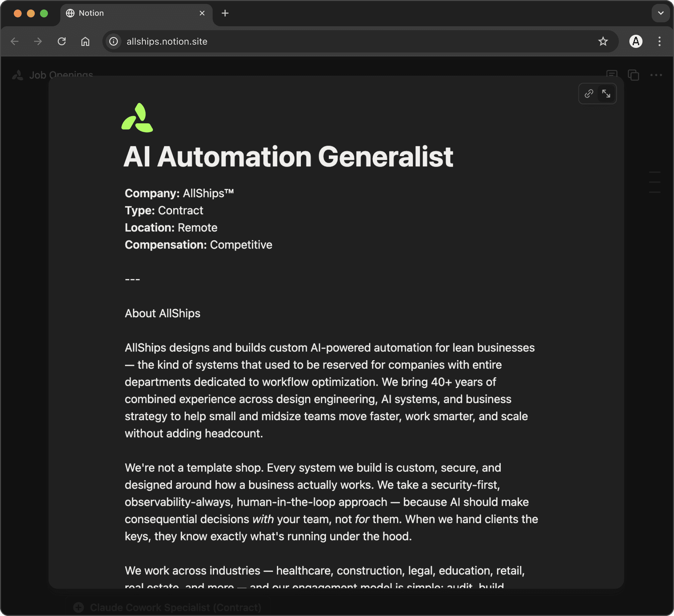The width and height of the screenshot is (674, 616).
Task: Reload the current page
Action: (x=61, y=41)
